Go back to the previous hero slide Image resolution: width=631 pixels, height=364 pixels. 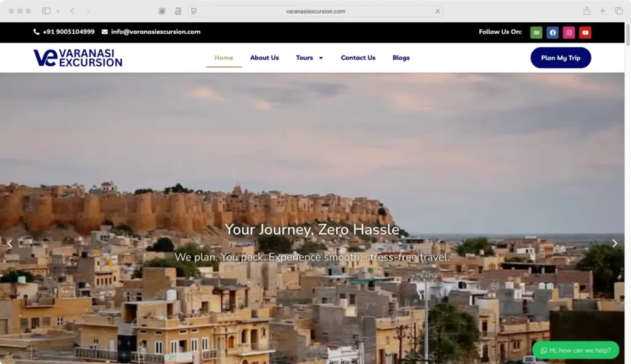(x=9, y=243)
